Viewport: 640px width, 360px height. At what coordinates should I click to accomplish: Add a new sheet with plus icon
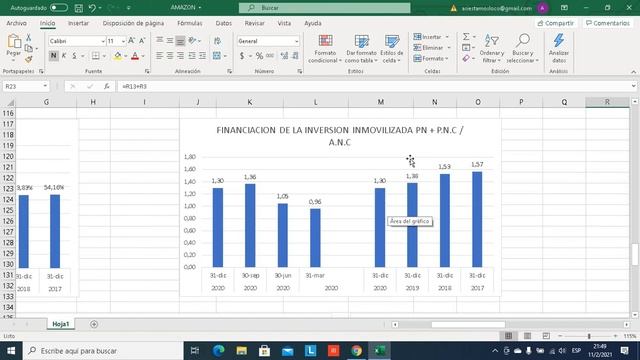(94, 324)
